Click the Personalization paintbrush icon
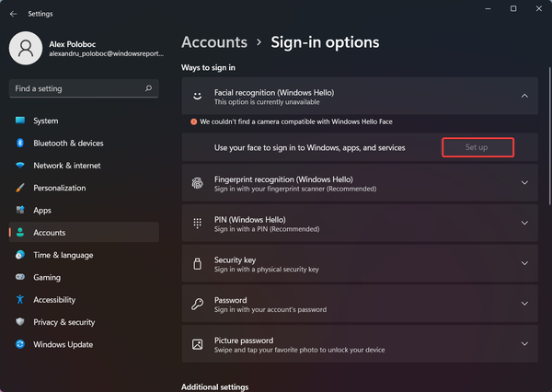552x392 pixels. (x=19, y=188)
